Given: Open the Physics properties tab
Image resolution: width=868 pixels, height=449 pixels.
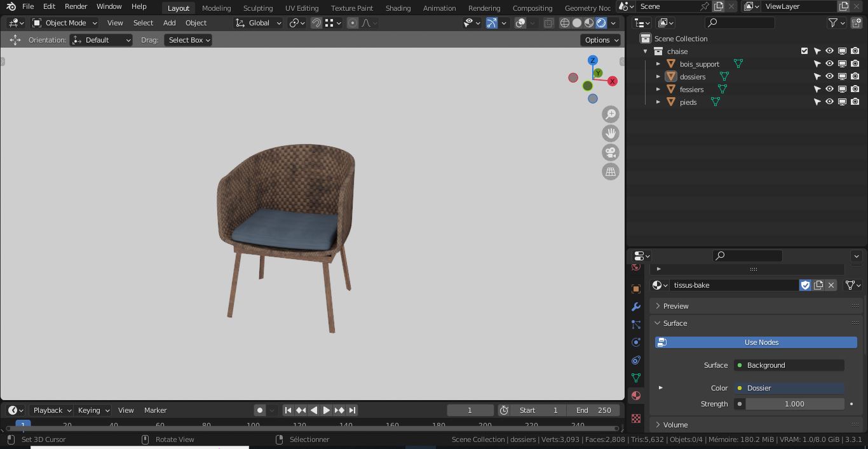Looking at the screenshot, I should (x=635, y=342).
